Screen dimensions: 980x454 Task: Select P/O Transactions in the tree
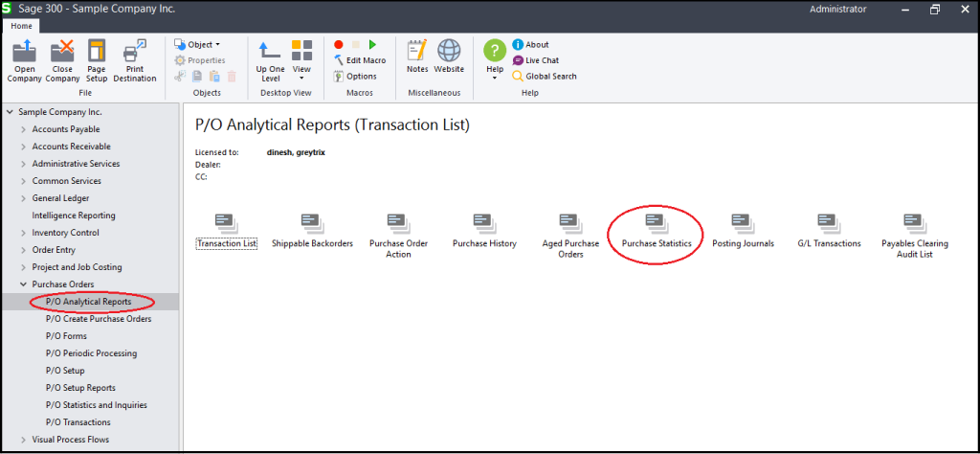78,422
